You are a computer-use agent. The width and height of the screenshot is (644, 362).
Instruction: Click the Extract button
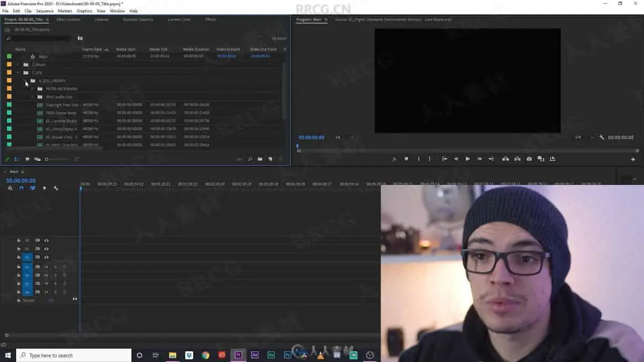517,159
